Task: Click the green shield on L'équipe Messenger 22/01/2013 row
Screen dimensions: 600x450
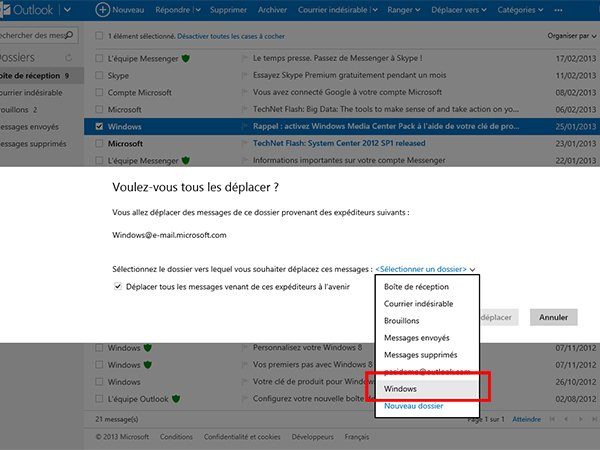Action: [x=186, y=160]
